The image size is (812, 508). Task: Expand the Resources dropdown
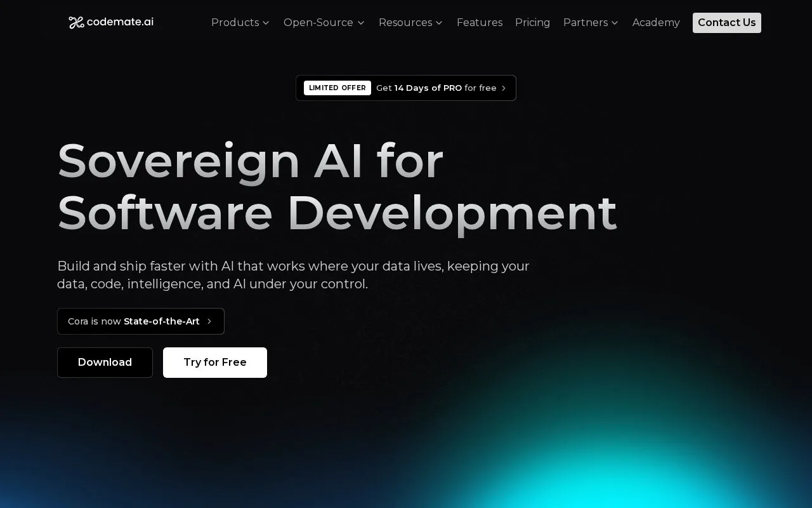pyautogui.click(x=410, y=23)
